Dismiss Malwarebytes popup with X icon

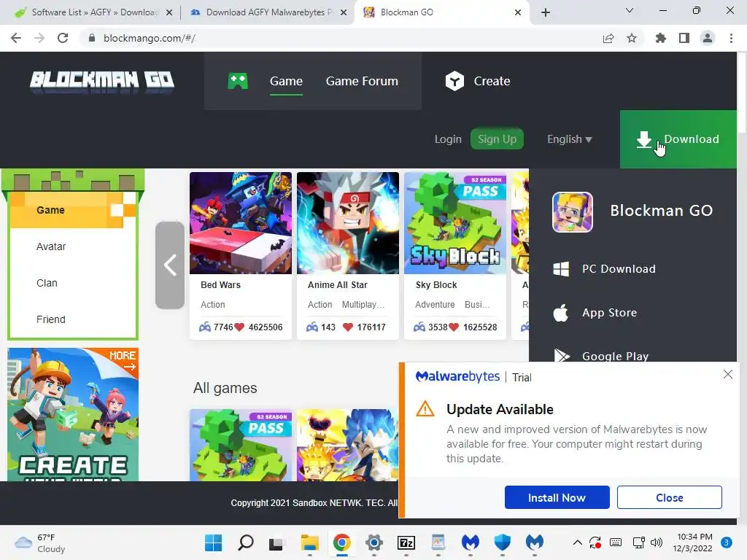(x=727, y=374)
